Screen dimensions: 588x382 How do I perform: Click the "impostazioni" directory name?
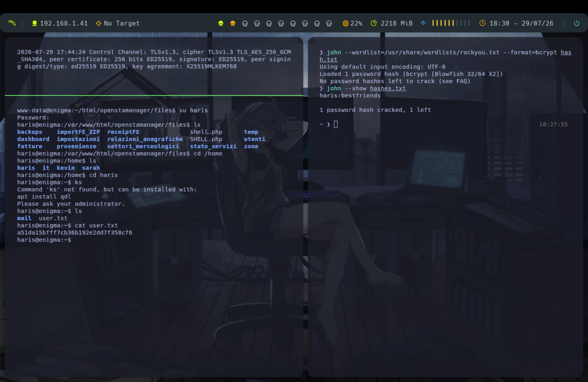tap(78, 139)
